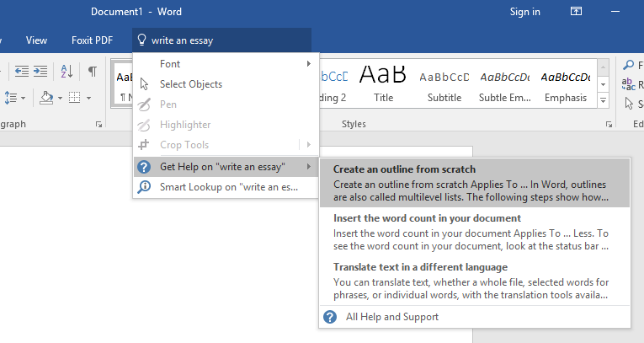Click the Crop Tools menu entry
Screen dimensions: 644x343
point(226,144)
